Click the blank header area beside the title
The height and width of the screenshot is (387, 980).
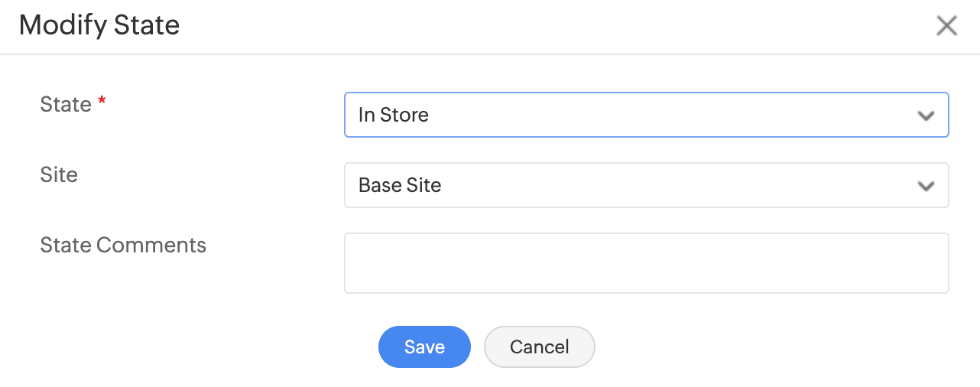coord(535,26)
